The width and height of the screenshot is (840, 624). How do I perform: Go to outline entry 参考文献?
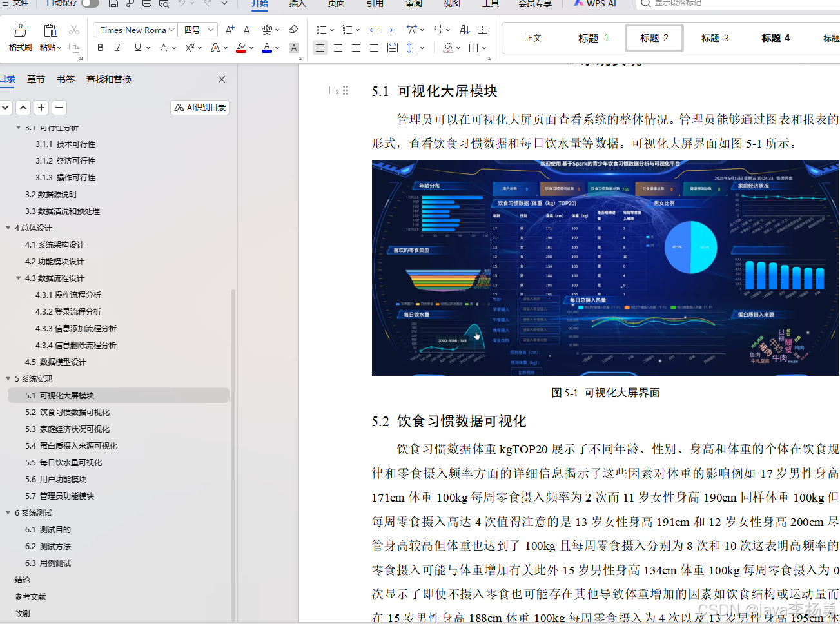tap(30, 596)
